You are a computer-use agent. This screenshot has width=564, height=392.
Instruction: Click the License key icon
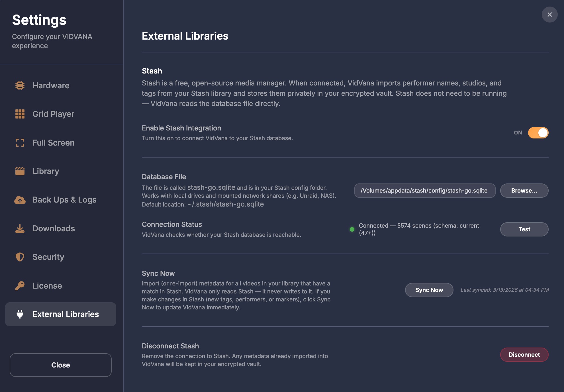(x=20, y=285)
